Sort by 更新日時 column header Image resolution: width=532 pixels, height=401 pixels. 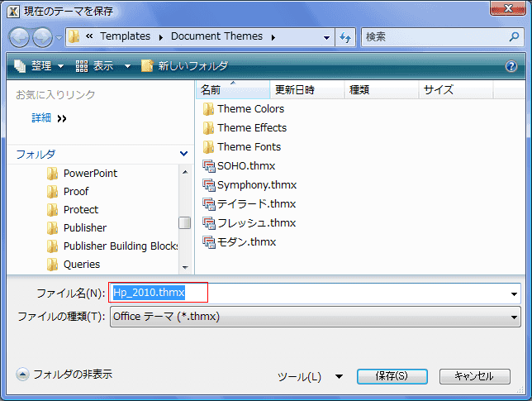[307, 89]
